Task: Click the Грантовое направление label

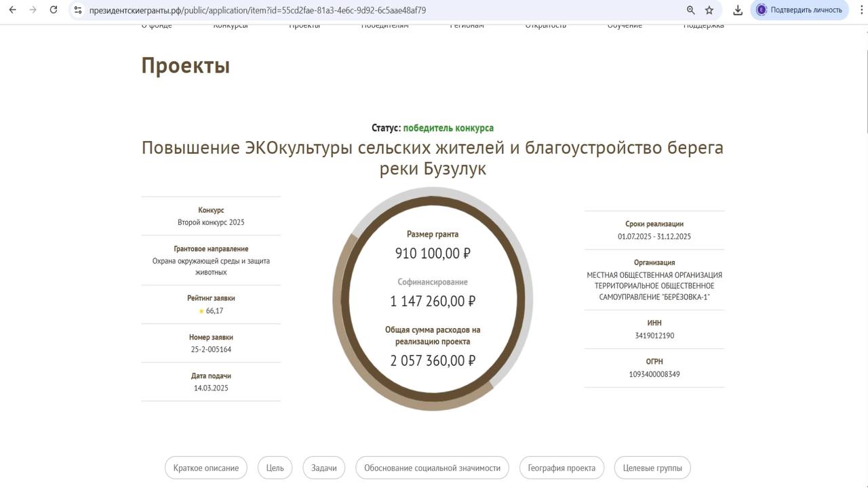Action: [x=211, y=249]
